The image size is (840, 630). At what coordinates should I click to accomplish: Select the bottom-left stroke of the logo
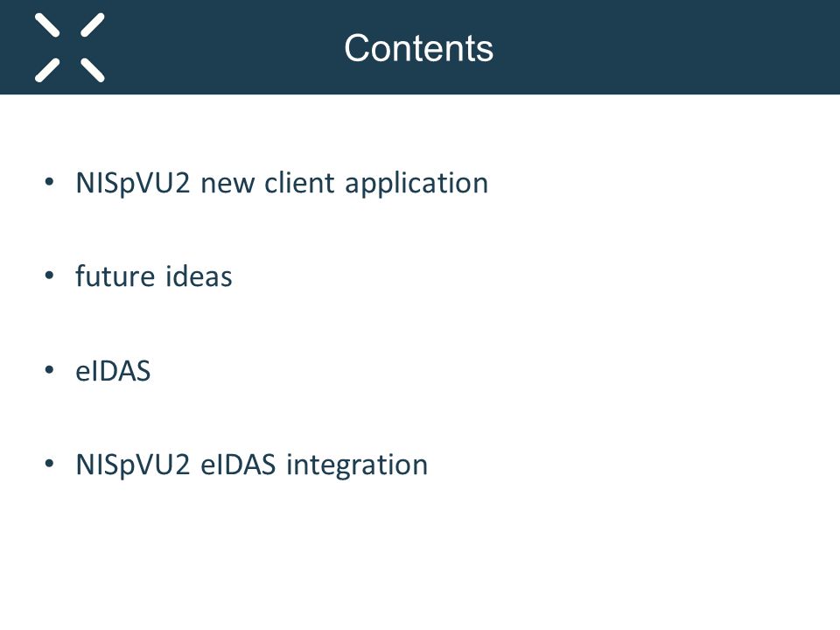pos(47,70)
